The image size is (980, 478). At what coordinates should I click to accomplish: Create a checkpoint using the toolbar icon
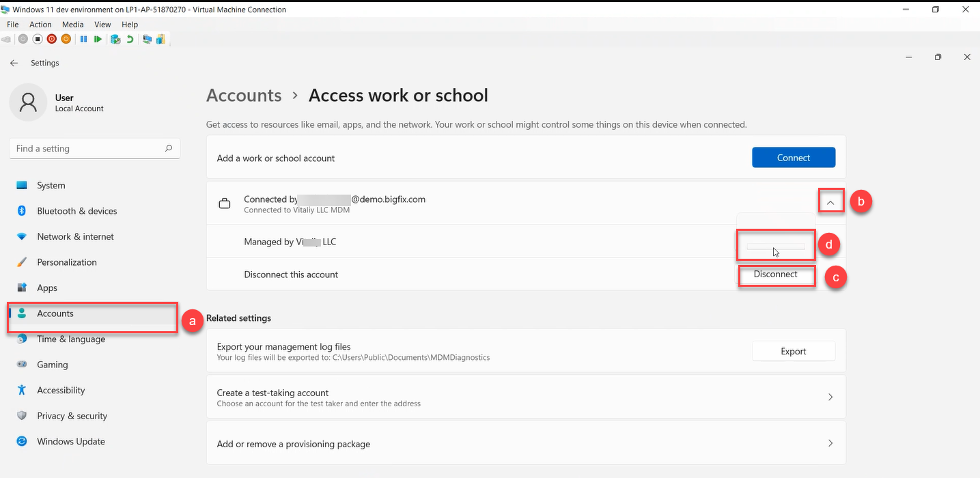115,40
